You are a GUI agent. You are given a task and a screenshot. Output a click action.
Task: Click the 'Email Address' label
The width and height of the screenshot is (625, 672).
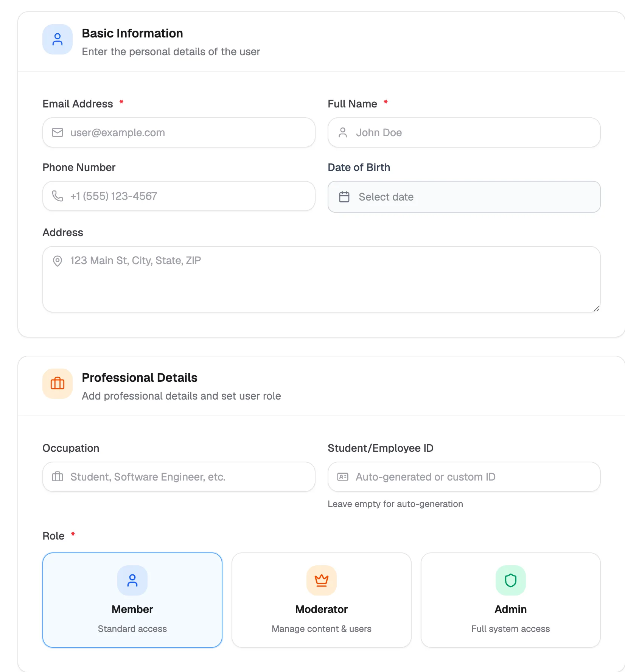(78, 104)
